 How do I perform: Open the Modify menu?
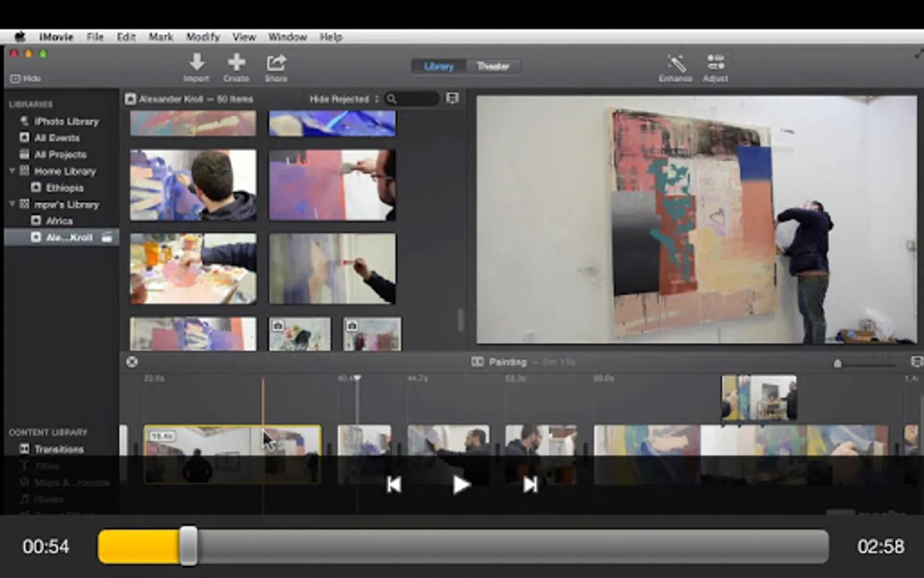click(x=203, y=37)
